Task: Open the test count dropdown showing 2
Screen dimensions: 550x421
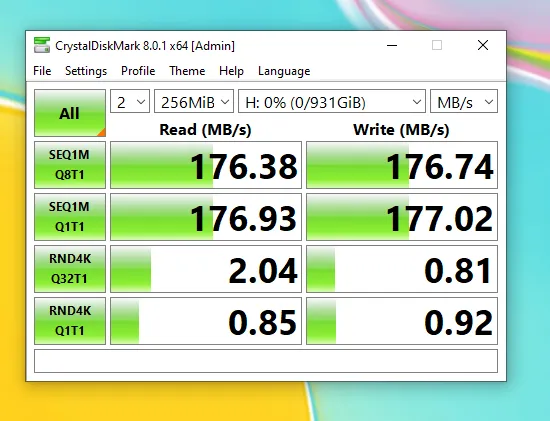Action: (x=130, y=101)
